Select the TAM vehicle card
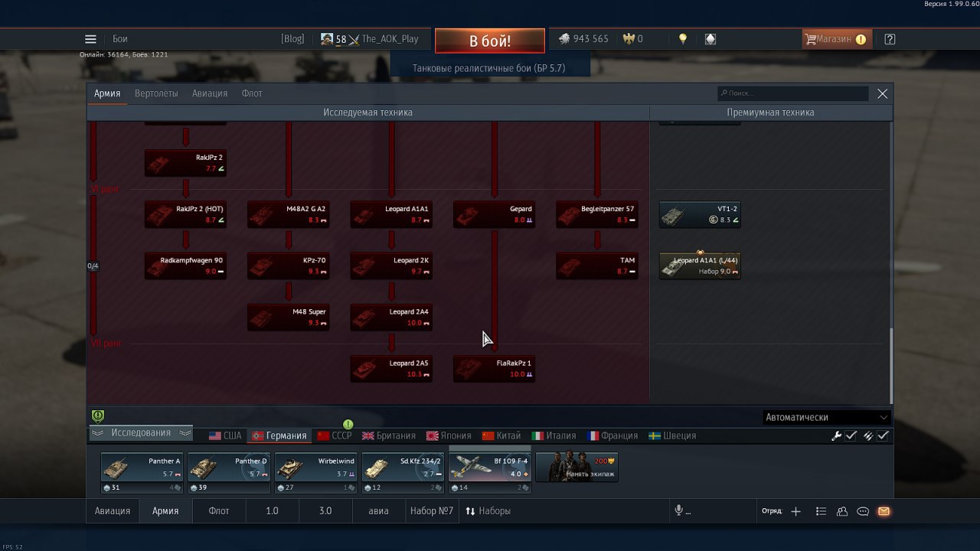The width and height of the screenshot is (980, 551). pos(597,266)
